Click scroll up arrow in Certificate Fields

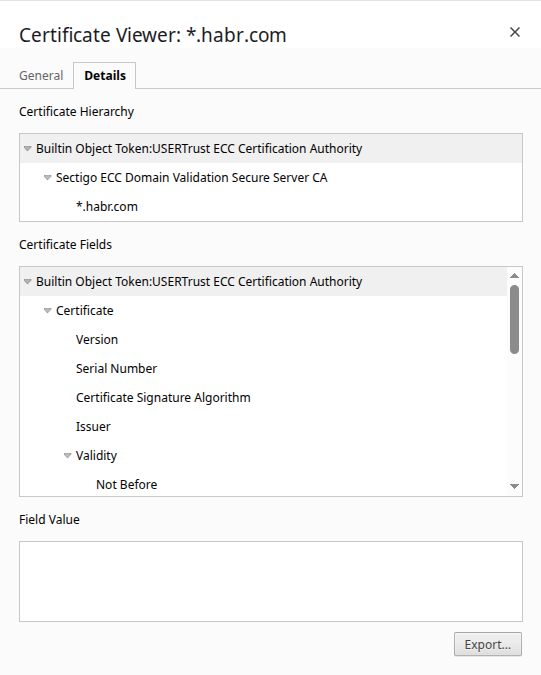coord(514,276)
